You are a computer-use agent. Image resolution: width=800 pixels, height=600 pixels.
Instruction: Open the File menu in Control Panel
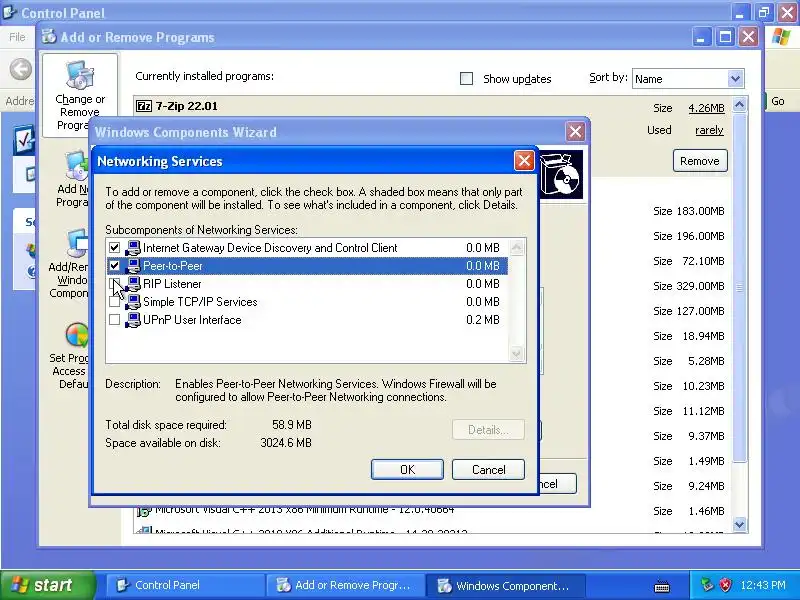[17, 37]
